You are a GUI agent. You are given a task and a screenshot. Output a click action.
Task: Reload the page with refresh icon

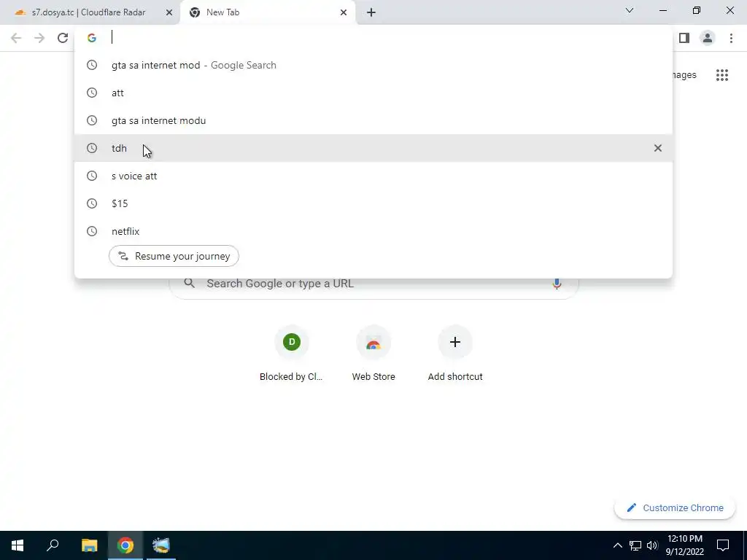click(x=63, y=38)
